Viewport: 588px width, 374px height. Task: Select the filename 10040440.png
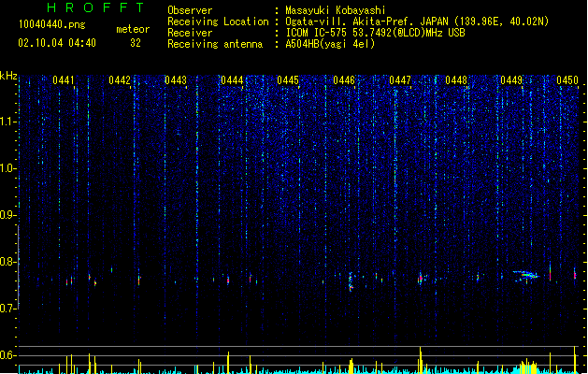[x=51, y=24]
